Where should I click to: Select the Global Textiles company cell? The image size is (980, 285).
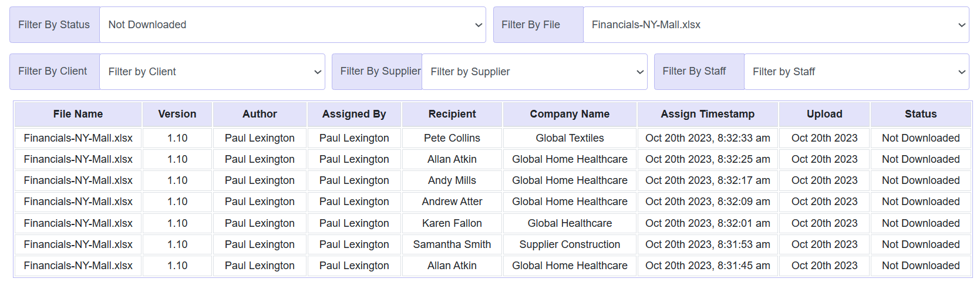pyautogui.click(x=570, y=138)
